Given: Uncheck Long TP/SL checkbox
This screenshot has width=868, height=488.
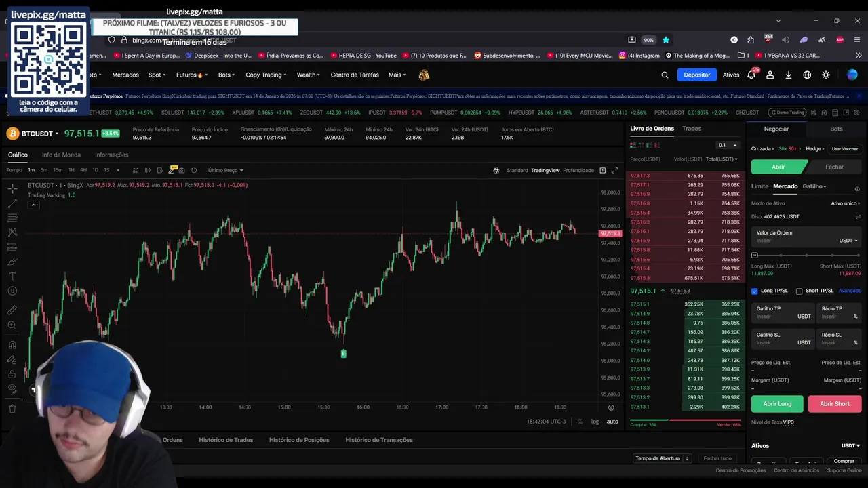Looking at the screenshot, I should point(755,291).
